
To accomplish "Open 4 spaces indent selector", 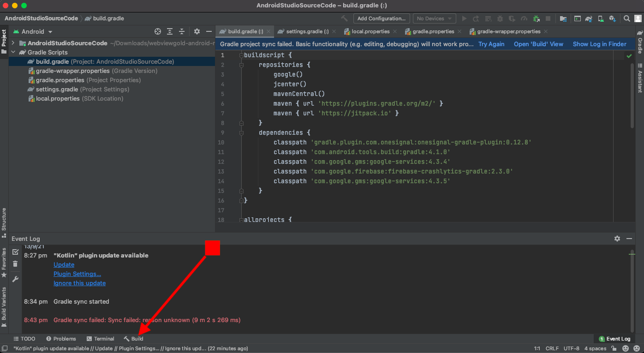I will pos(595,348).
